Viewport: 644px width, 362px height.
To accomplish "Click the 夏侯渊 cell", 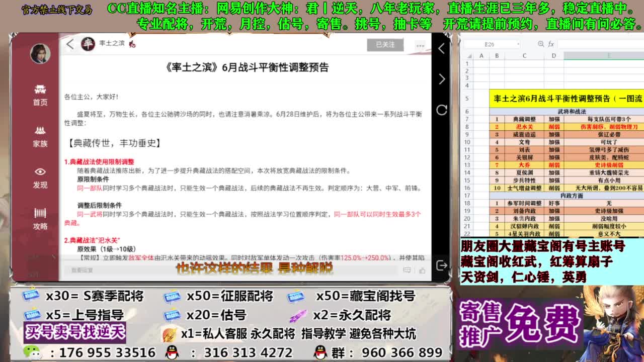I will [x=524, y=172].
